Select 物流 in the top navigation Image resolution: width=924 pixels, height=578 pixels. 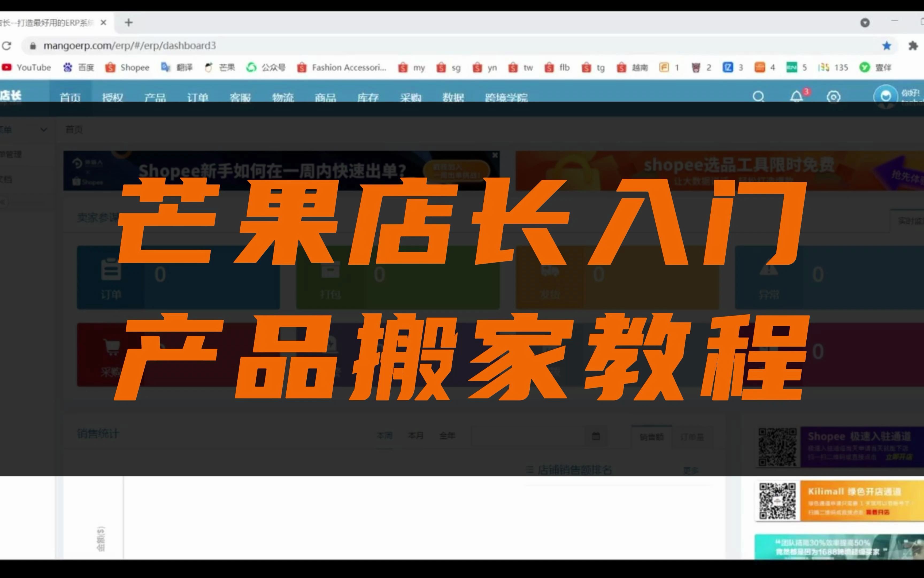click(x=283, y=97)
